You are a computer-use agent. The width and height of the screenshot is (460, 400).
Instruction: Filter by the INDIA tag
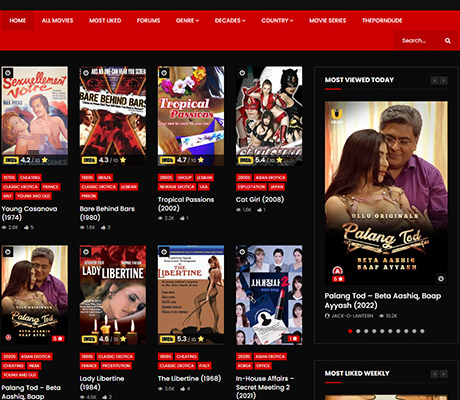click(x=34, y=366)
